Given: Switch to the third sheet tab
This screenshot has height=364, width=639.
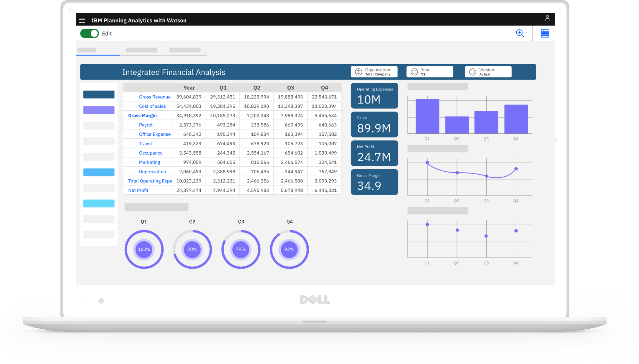Looking at the screenshot, I should [x=185, y=50].
